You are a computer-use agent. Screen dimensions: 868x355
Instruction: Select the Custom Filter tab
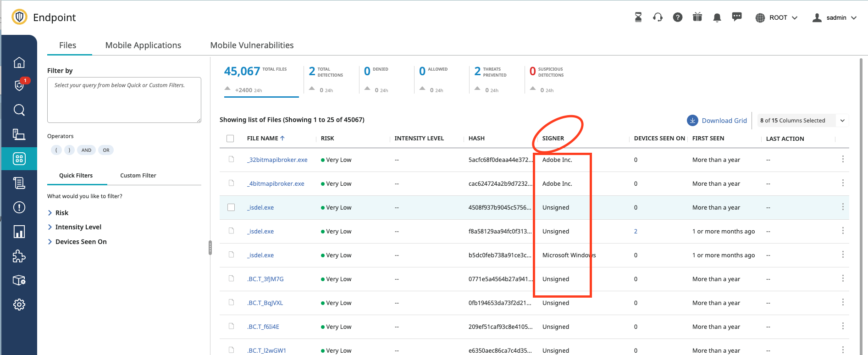(x=138, y=176)
